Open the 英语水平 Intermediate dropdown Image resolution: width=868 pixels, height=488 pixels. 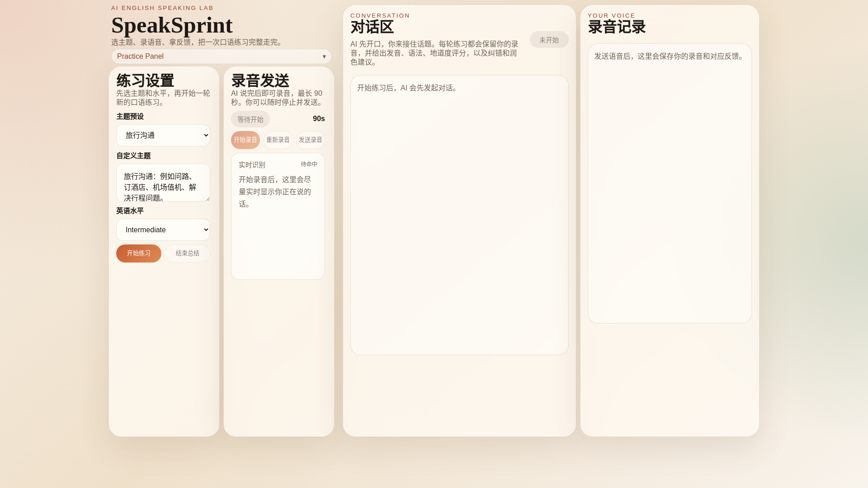click(x=163, y=230)
